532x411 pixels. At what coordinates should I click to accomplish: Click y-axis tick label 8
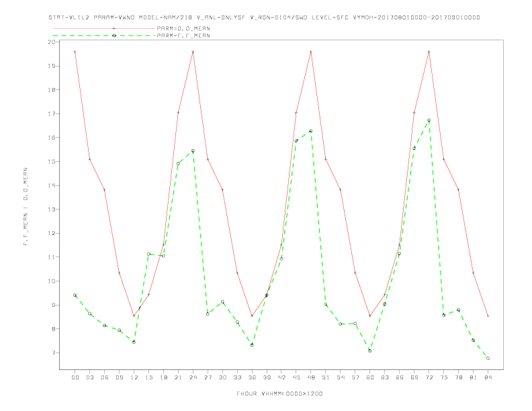pos(54,329)
